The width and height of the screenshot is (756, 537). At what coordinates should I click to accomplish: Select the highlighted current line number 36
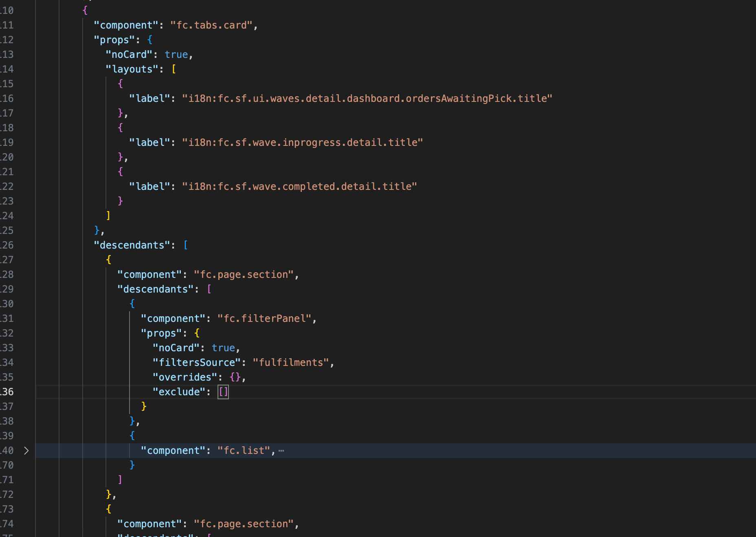pos(7,392)
